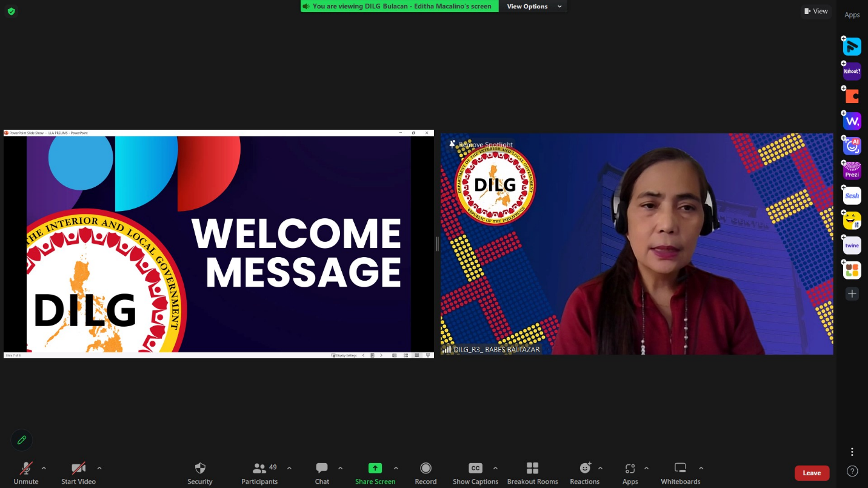Switch PowerPoint to Reading view
Screen dimensions: 868x488
tap(417, 355)
